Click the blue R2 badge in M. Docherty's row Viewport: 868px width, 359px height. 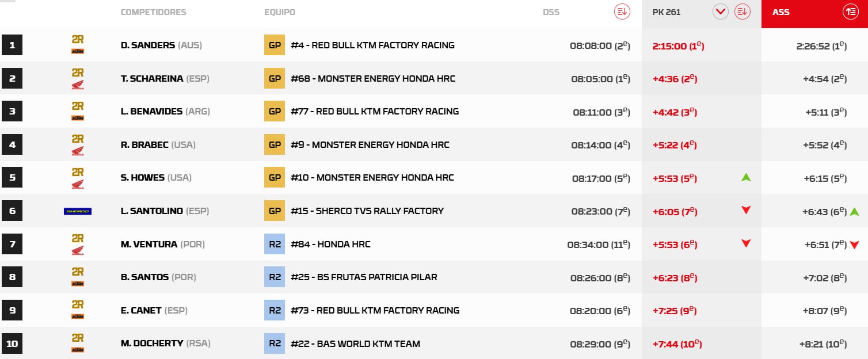(x=275, y=344)
